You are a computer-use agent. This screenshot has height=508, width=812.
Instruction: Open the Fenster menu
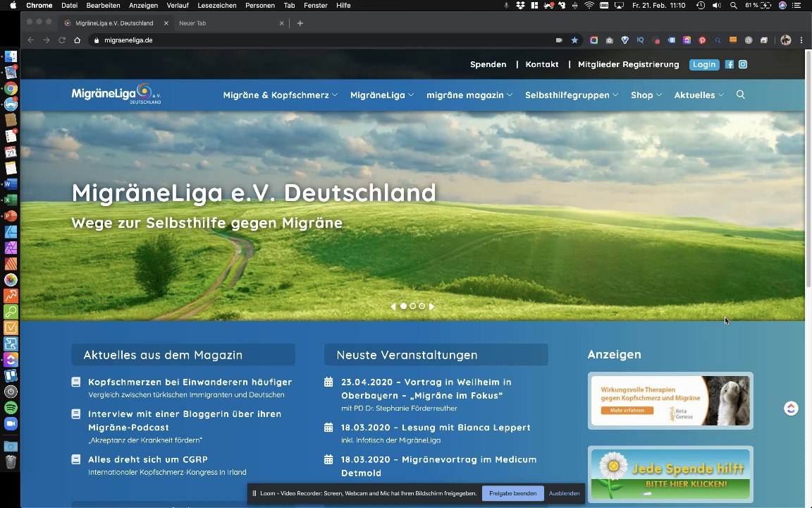point(315,5)
